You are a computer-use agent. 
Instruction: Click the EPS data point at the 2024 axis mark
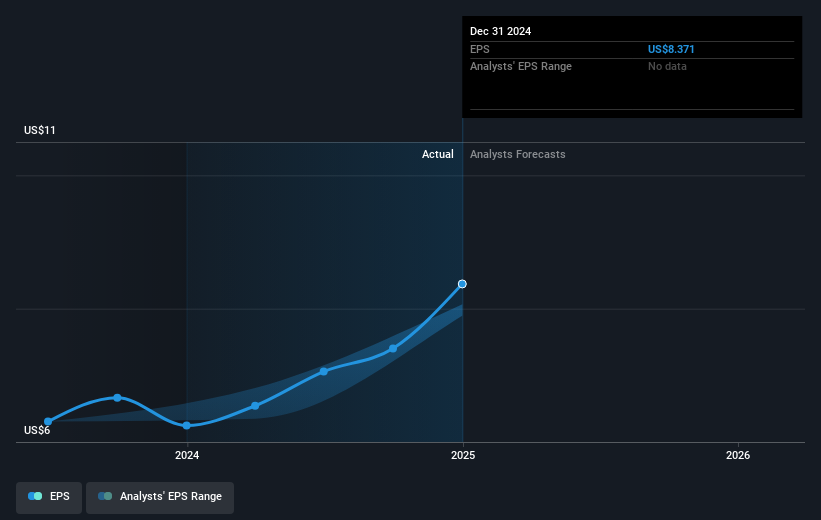(x=186, y=425)
